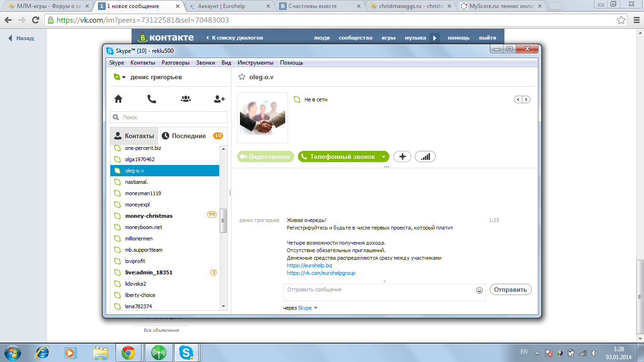Create a group via the people icon
644x362 pixels.
[186, 99]
